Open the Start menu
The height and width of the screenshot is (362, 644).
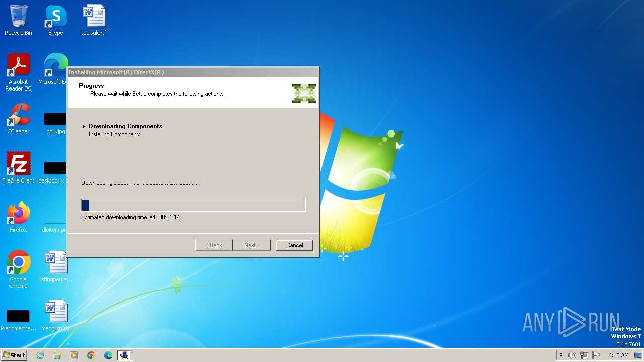click(14, 355)
